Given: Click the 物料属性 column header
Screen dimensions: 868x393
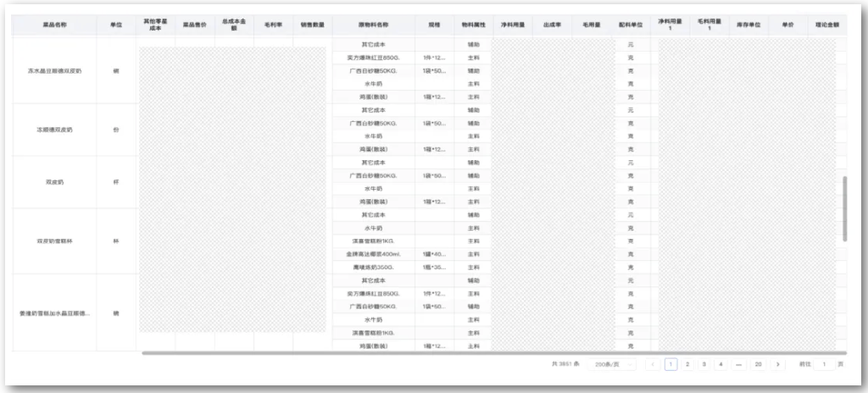Looking at the screenshot, I should 473,25.
